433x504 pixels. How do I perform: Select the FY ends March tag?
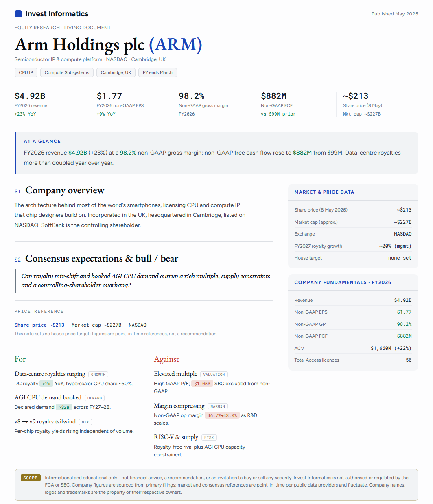tap(157, 72)
